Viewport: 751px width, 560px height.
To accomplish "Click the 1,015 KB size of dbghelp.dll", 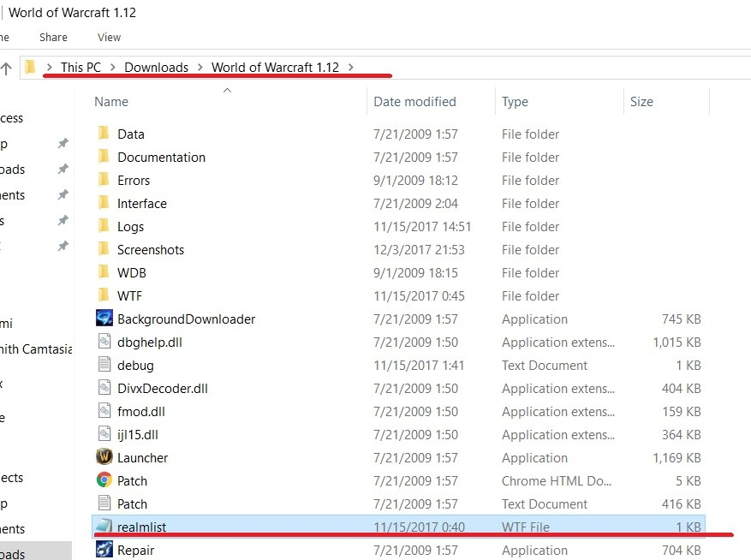I will (x=676, y=342).
